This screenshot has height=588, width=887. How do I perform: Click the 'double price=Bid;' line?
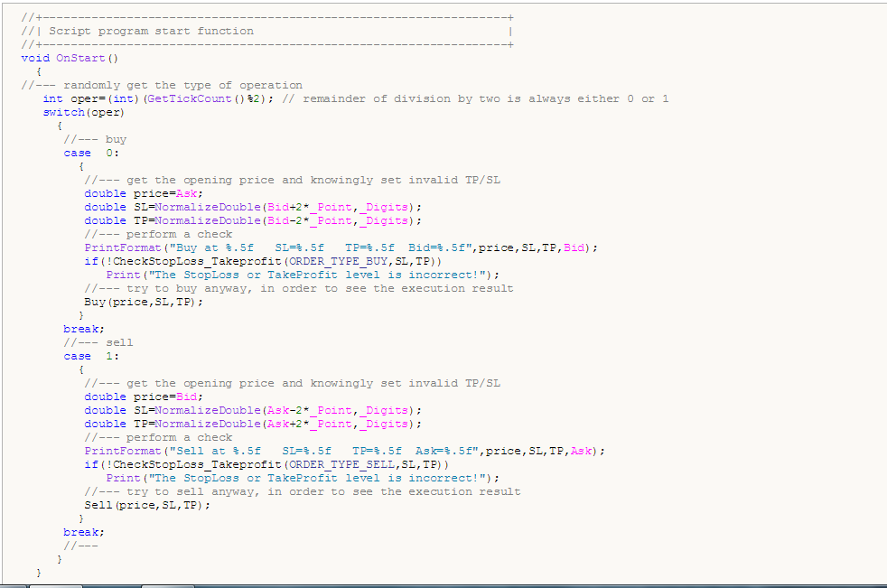click(x=144, y=397)
